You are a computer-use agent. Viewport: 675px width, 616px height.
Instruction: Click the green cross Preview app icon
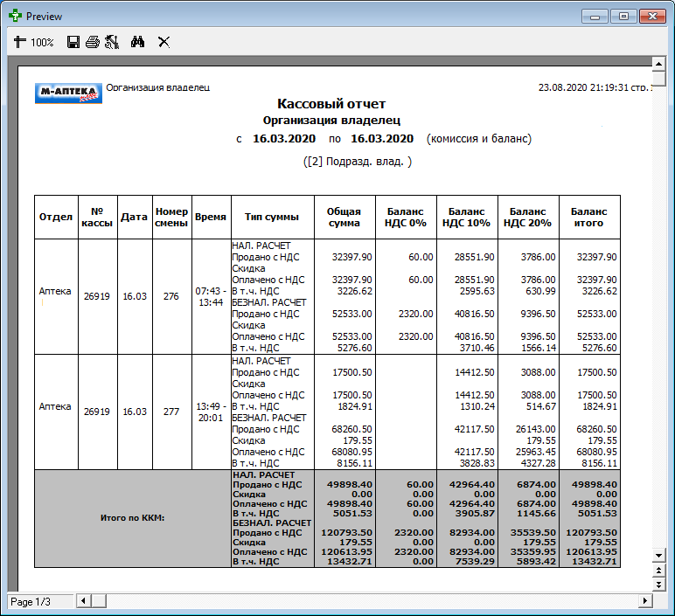pos(15,16)
